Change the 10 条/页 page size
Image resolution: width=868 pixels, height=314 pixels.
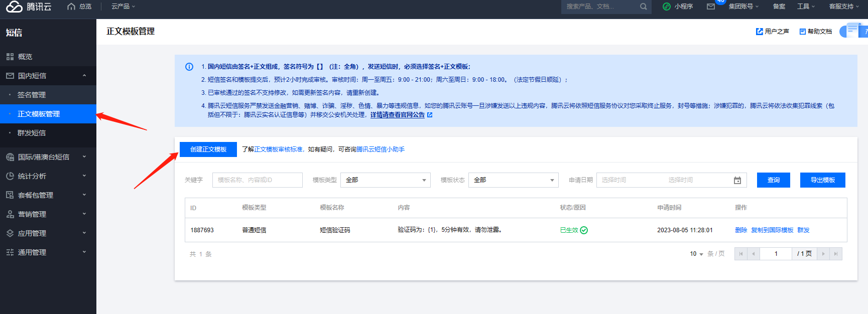point(696,254)
